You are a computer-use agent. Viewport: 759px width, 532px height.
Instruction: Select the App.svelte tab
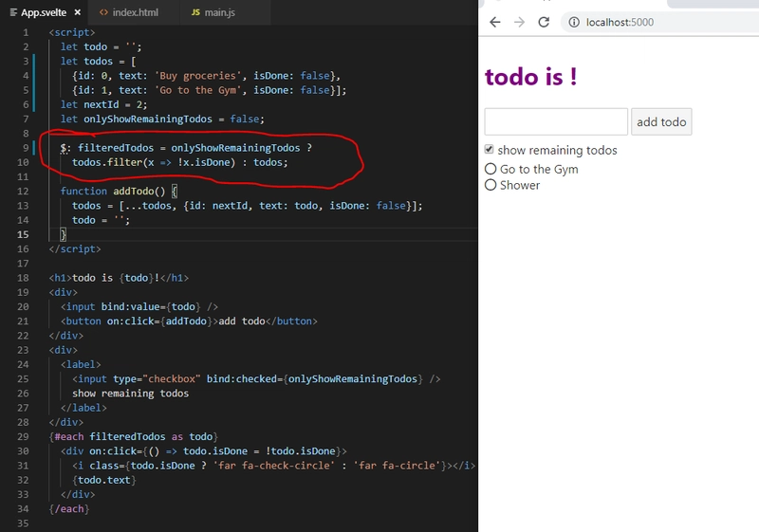click(43, 11)
